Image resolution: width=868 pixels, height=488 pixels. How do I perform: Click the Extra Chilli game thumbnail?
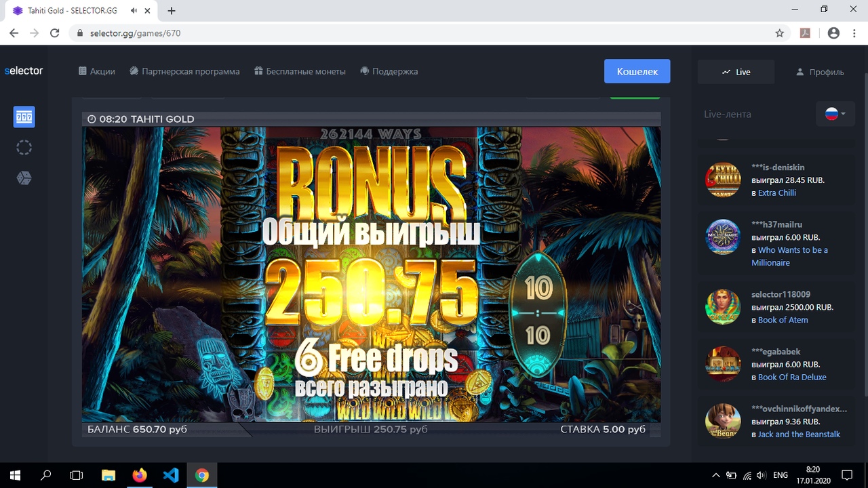[722, 180]
